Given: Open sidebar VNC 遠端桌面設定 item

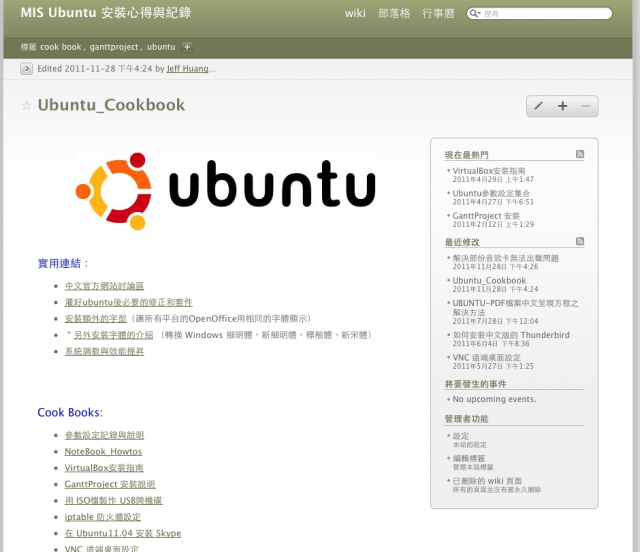Looking at the screenshot, I should pyautogui.click(x=487, y=357).
